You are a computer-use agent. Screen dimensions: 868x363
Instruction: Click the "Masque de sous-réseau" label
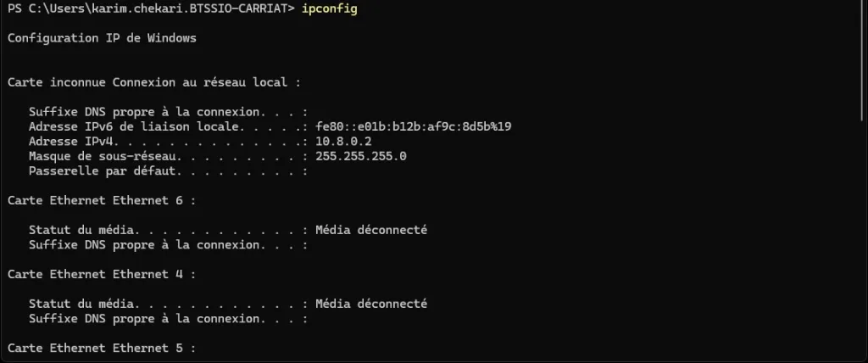pyautogui.click(x=98, y=157)
